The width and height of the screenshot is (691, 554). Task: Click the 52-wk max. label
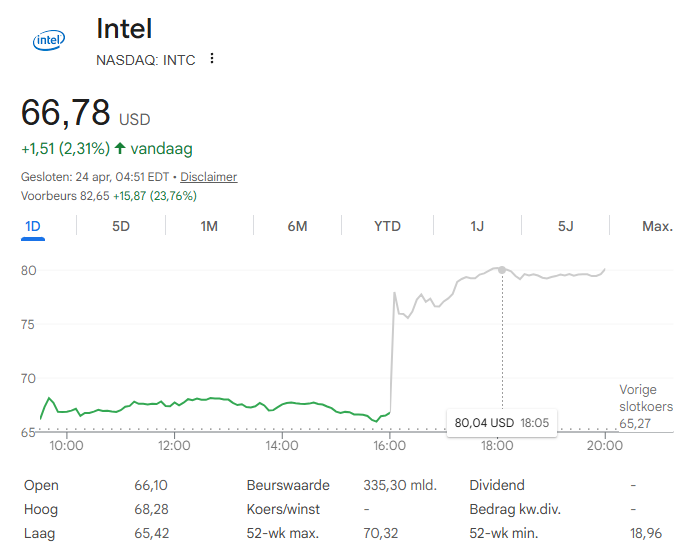click(282, 534)
